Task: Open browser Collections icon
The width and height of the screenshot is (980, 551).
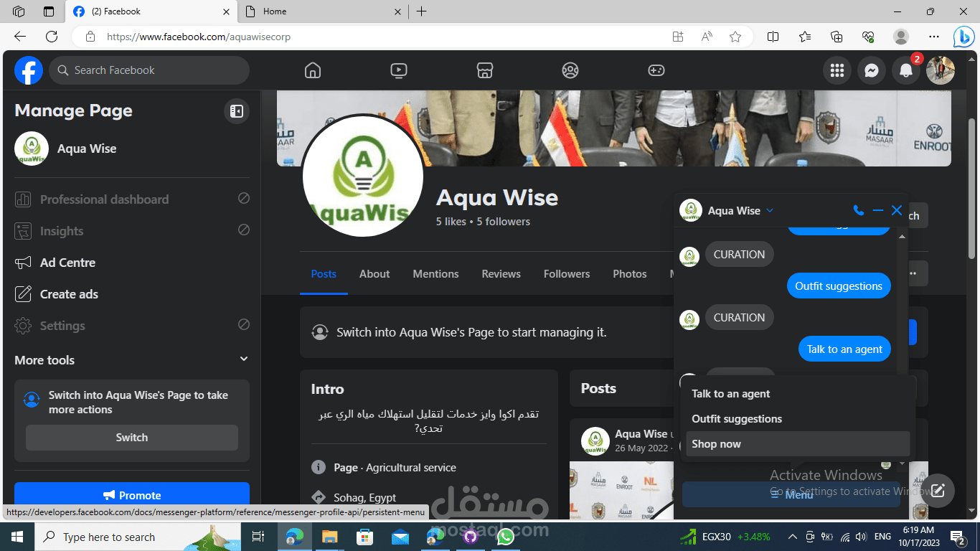Action: (837, 37)
